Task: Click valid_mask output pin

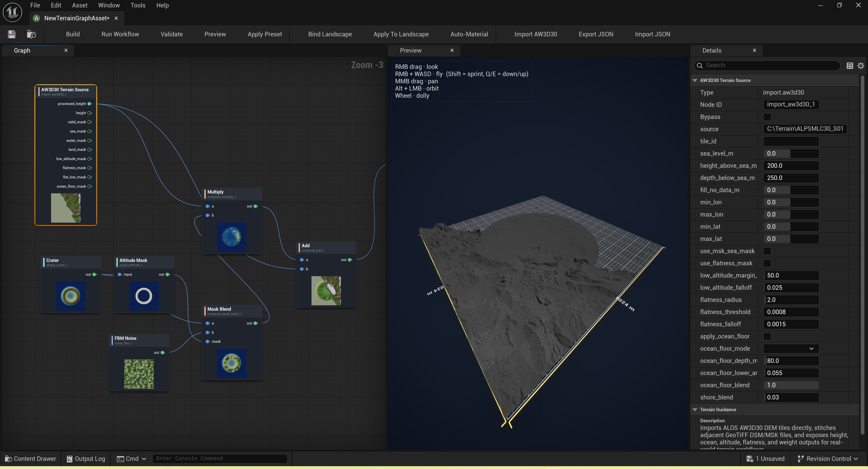Action: [x=90, y=122]
